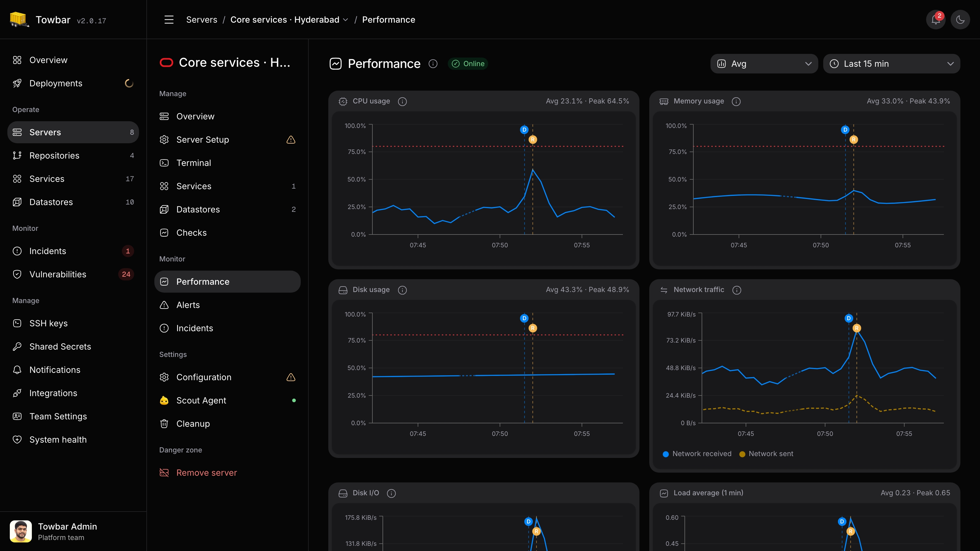Click the D marker on CPU chart
Image resolution: width=980 pixels, height=551 pixels.
tap(524, 130)
